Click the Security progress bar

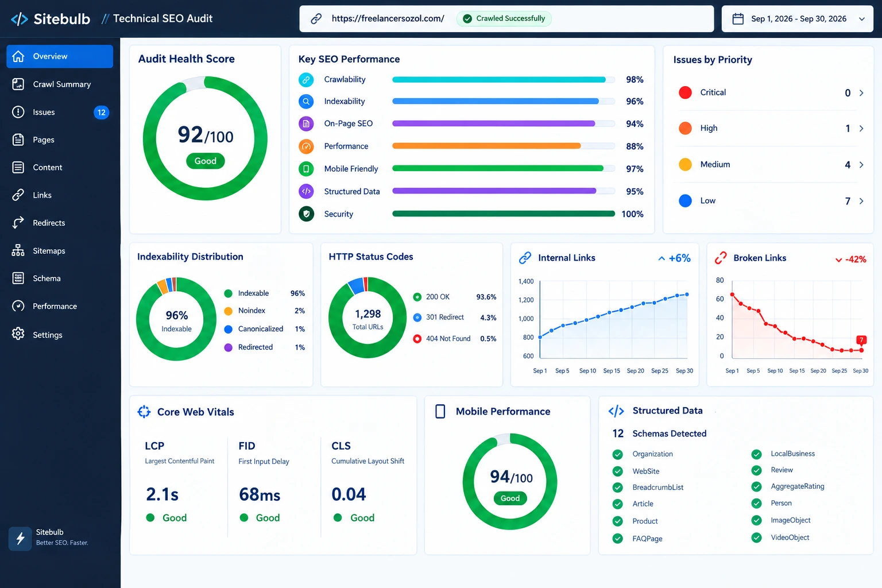504,214
